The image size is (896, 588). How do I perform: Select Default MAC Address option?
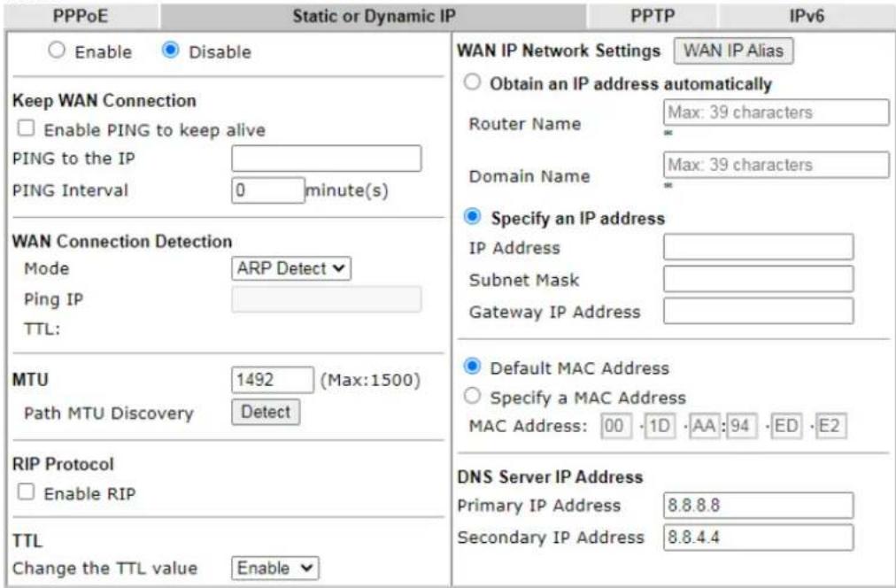(472, 367)
